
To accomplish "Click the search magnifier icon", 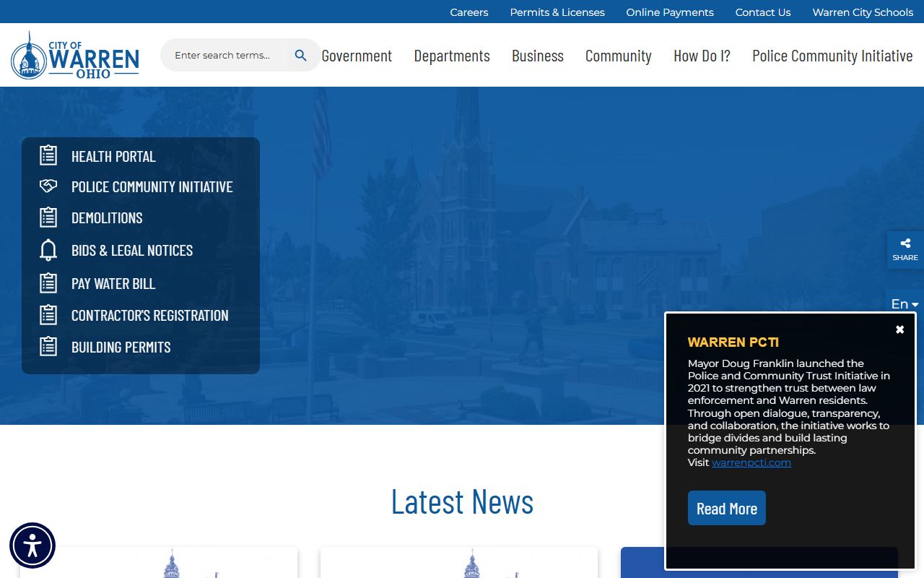I will tap(301, 55).
